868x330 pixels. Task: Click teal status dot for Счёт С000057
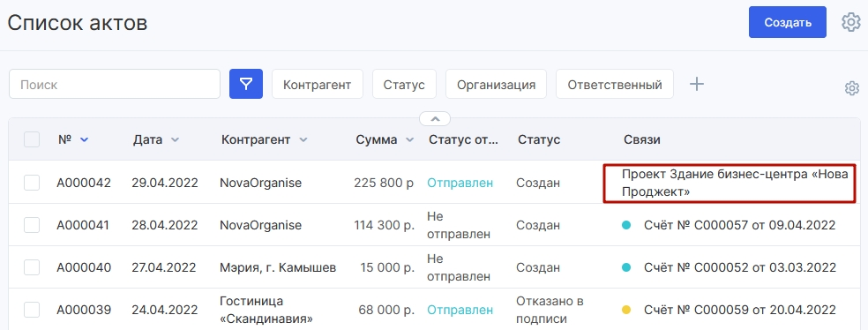click(626, 225)
